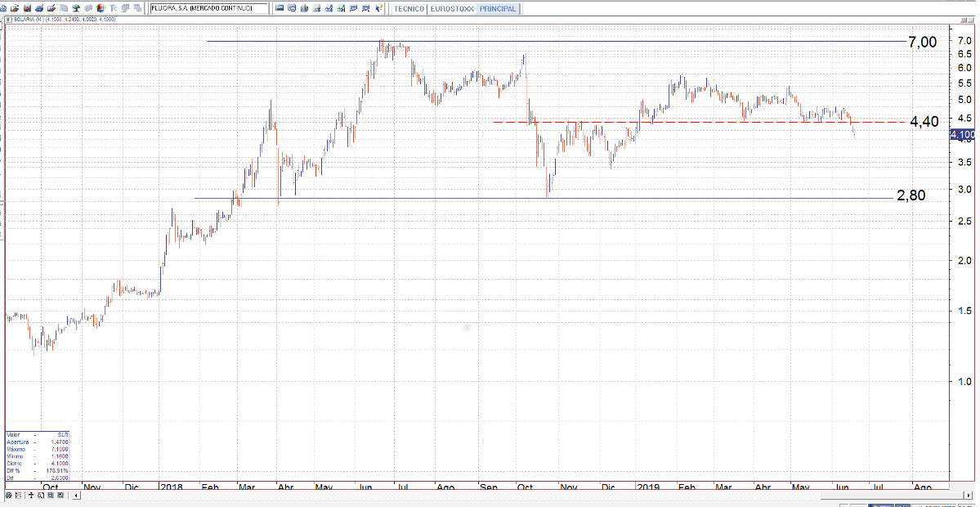Click the save diskette icon in toolbar
980x507 pixels.
coord(27,8)
